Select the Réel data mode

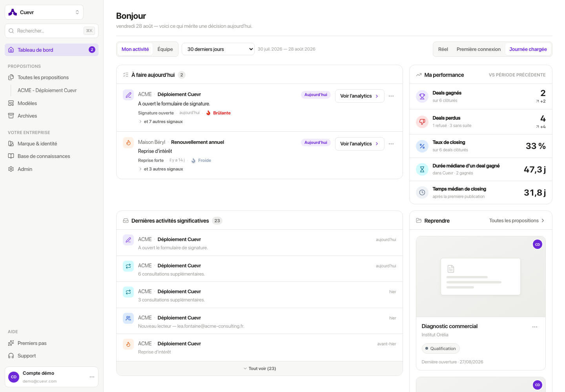pyautogui.click(x=443, y=49)
